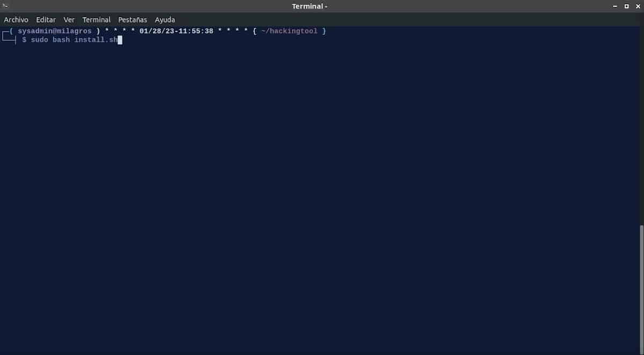This screenshot has height=355, width=644.
Task: Click the 'sudo bash install.sh' command text
Action: 74,40
